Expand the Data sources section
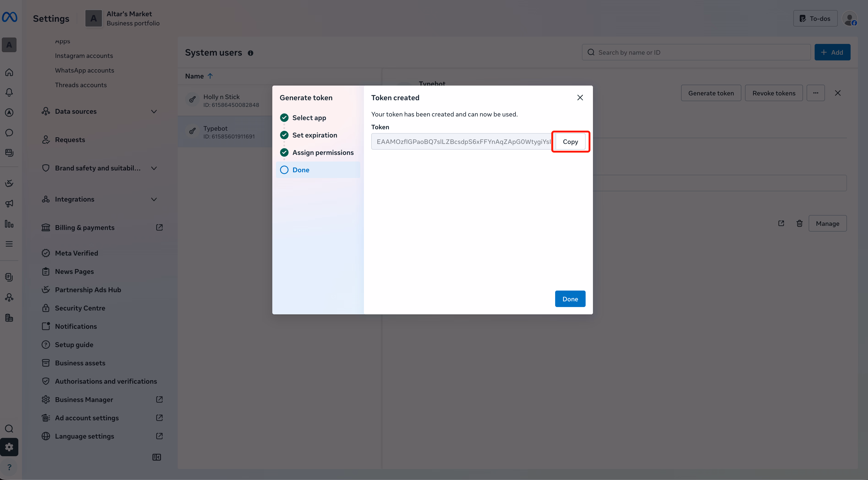Viewport: 868px width, 480px height. pos(154,111)
